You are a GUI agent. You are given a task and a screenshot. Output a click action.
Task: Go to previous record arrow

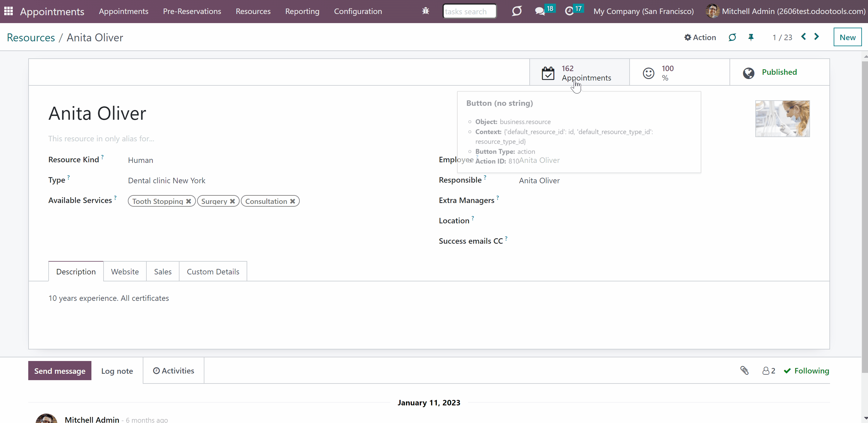coord(804,36)
